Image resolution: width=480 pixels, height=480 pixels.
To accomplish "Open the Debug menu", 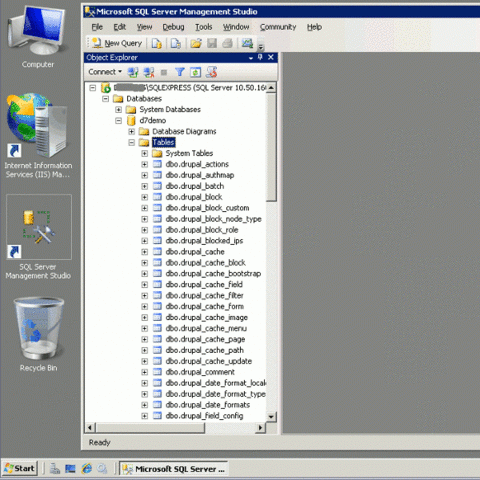I will tap(173, 27).
